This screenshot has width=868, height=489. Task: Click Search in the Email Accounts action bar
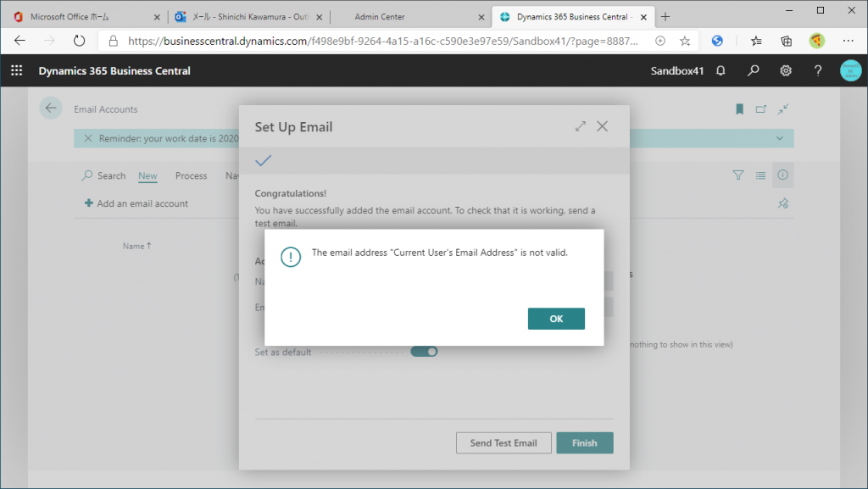(x=103, y=175)
